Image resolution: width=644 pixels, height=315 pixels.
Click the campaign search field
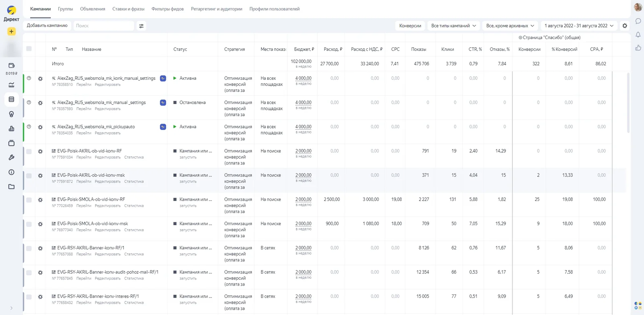[103, 26]
